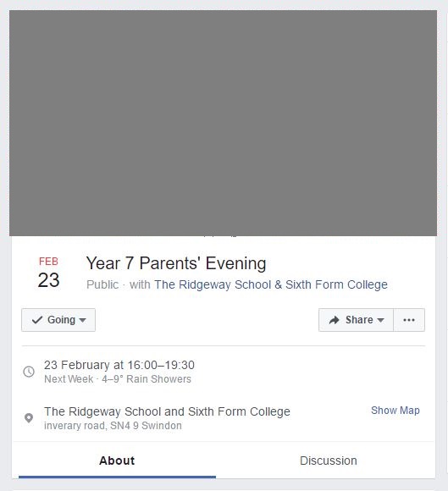
Task: Click the FEB 23 date badge
Action: 48,272
